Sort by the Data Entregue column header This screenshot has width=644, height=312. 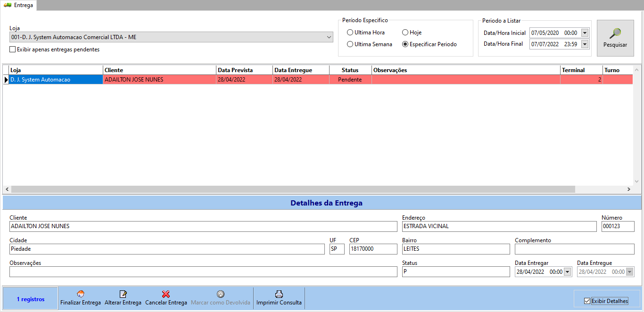pos(301,70)
